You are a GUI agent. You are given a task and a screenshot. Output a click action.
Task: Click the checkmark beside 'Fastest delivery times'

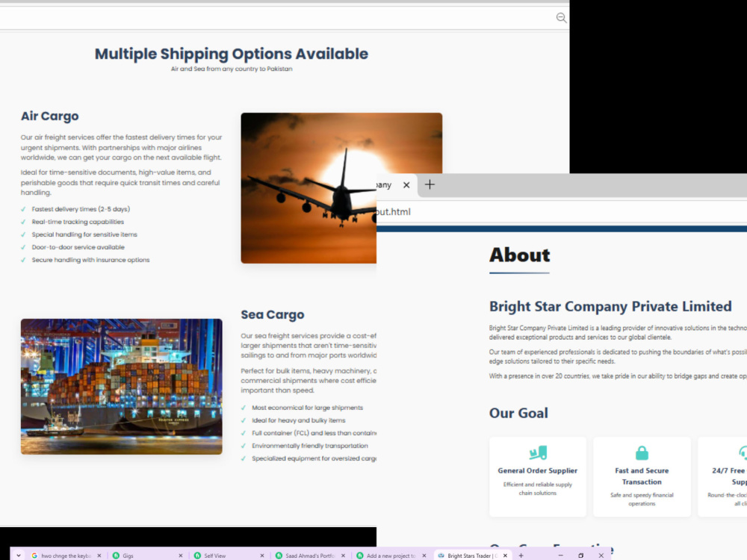[23, 209]
